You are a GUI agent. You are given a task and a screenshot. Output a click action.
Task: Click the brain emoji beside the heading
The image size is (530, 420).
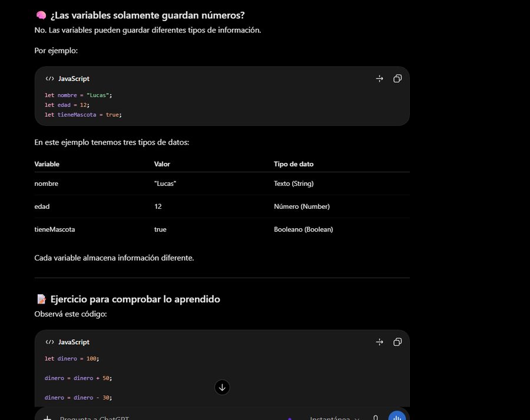[41, 15]
